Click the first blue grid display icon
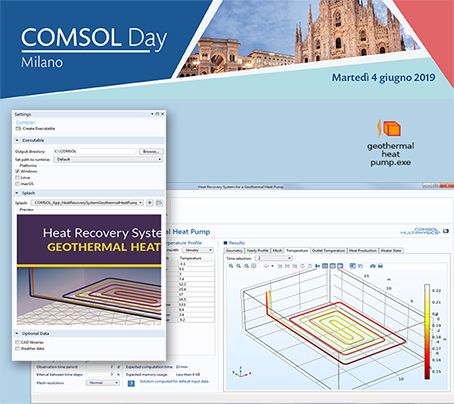This screenshot has height=404, width=454. tap(325, 266)
